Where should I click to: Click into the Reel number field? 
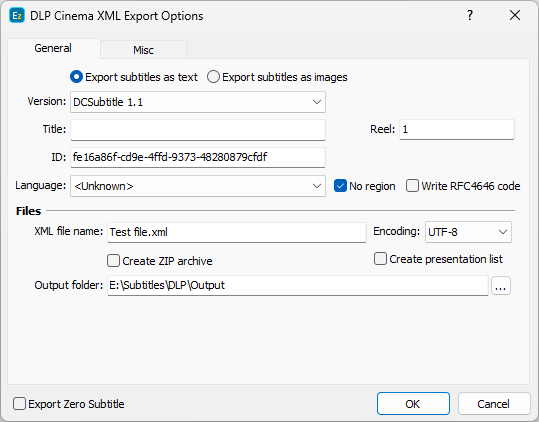click(x=457, y=130)
